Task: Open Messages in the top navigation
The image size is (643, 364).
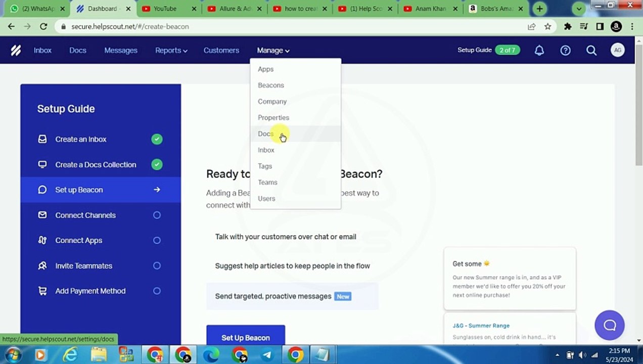Action: pos(121,50)
